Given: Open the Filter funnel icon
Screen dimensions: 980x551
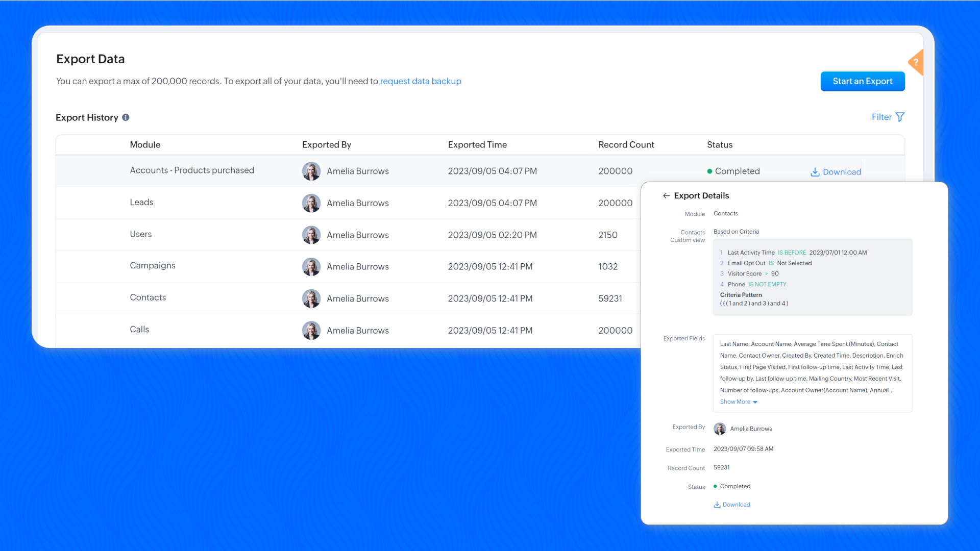Looking at the screenshot, I should [900, 117].
